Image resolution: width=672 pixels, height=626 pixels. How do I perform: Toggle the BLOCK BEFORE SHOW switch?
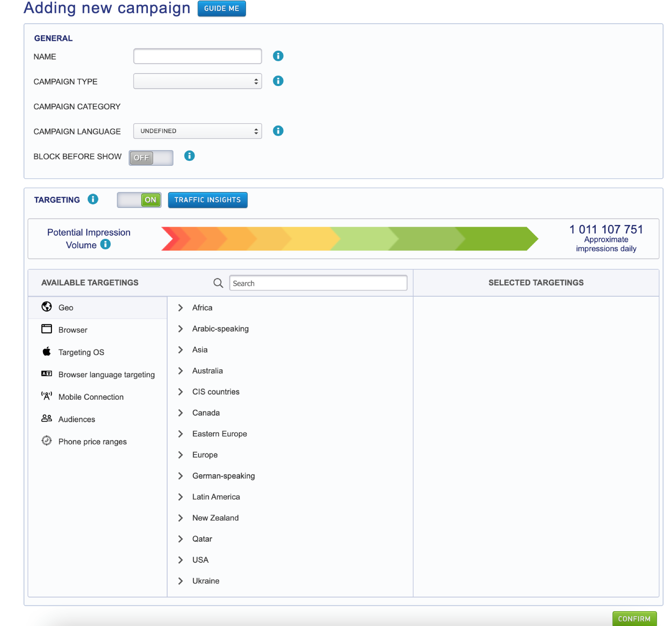151,158
